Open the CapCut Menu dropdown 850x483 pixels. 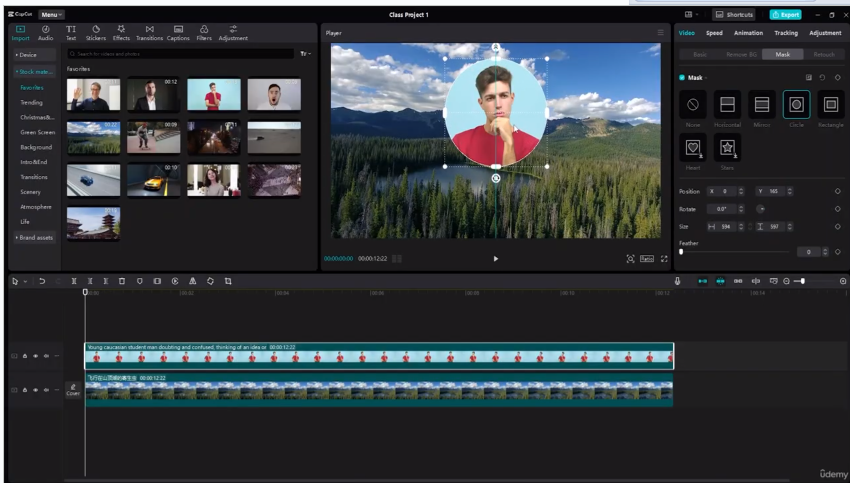[x=51, y=15]
